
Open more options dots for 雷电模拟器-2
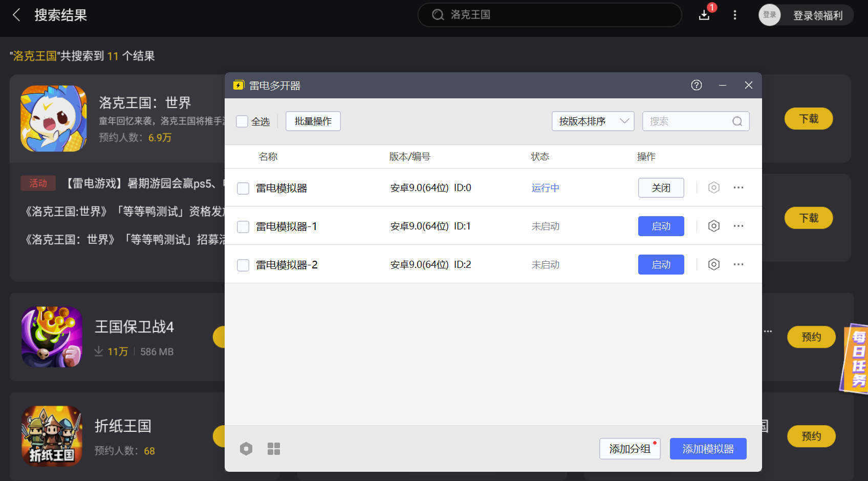[739, 264]
